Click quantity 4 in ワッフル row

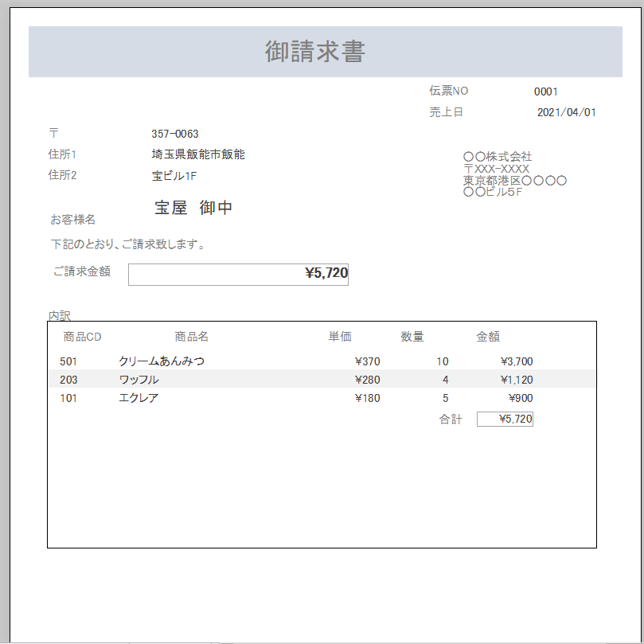(446, 380)
